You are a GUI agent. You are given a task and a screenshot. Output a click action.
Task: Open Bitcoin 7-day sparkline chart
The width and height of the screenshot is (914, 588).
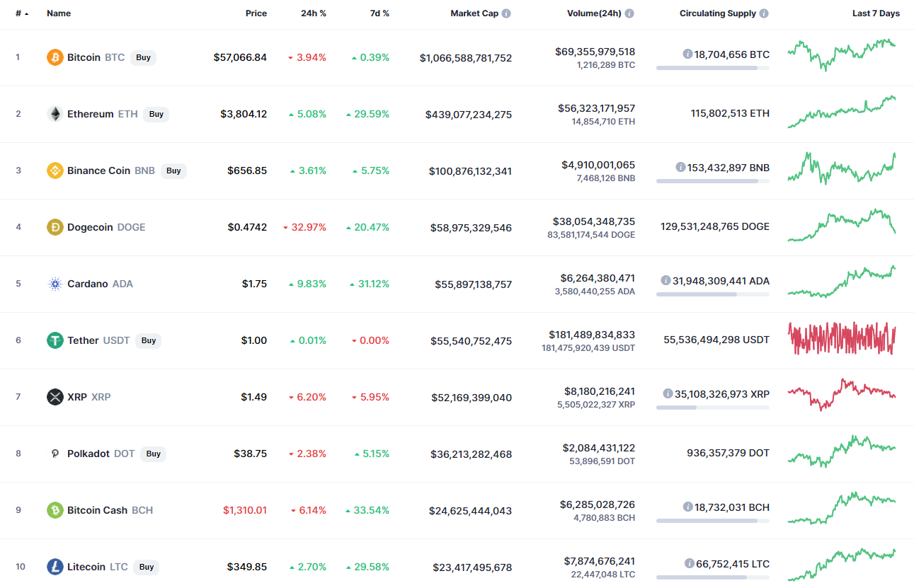(842, 55)
